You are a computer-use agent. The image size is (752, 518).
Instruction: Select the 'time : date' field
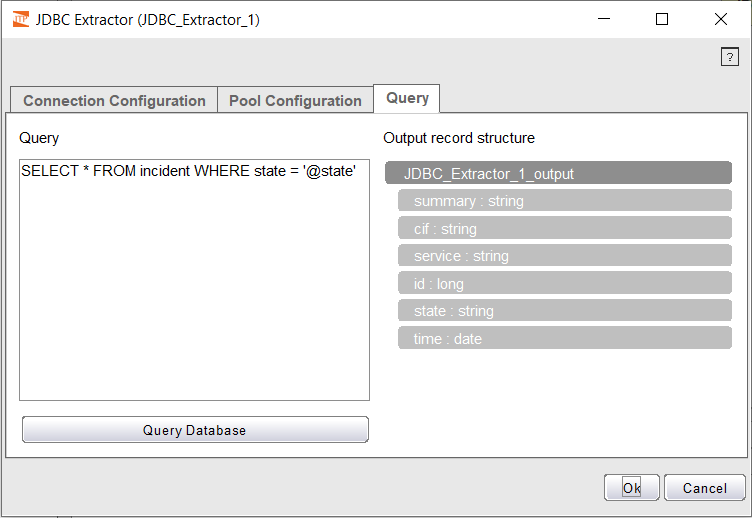[565, 338]
